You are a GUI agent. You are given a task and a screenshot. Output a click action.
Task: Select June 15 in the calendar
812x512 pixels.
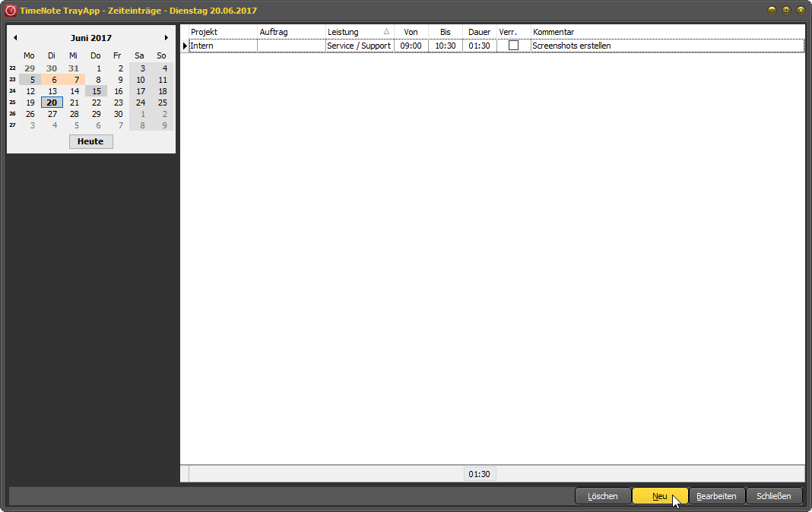[x=97, y=91]
